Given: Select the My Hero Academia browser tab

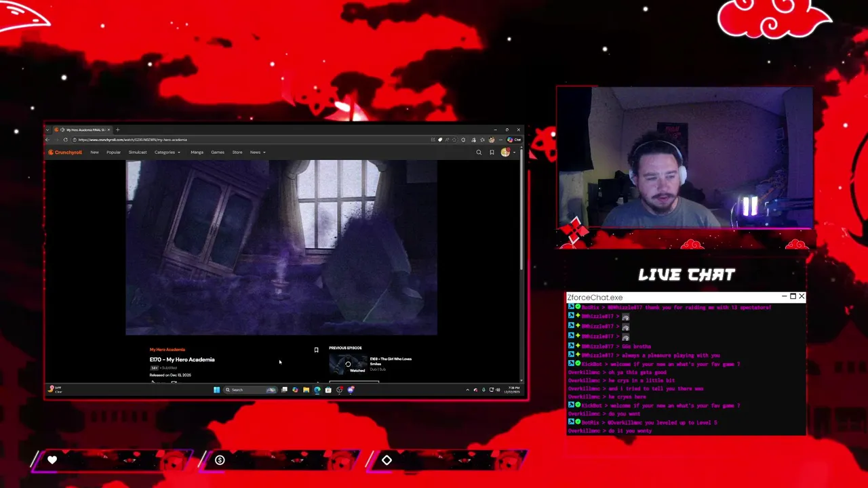Looking at the screenshot, I should [x=83, y=129].
